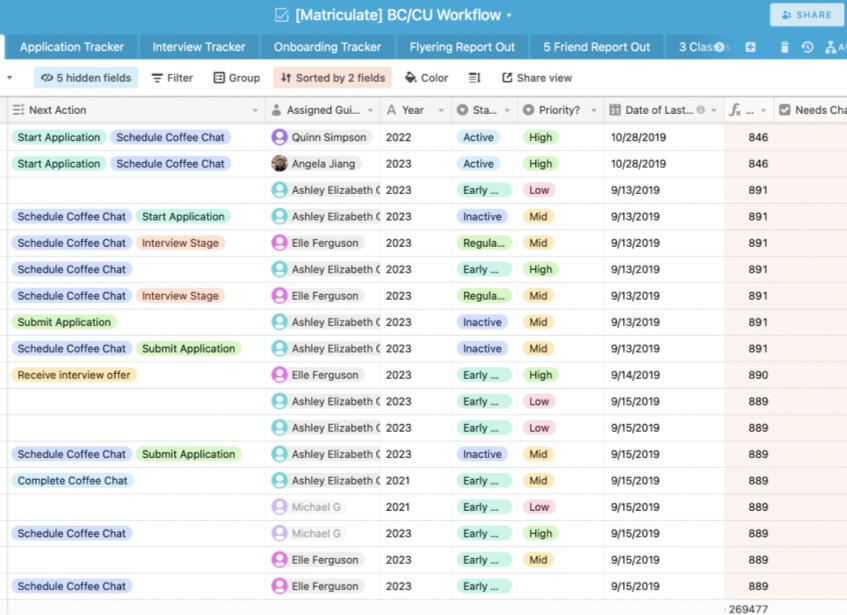Click the SHARE button

(806, 15)
